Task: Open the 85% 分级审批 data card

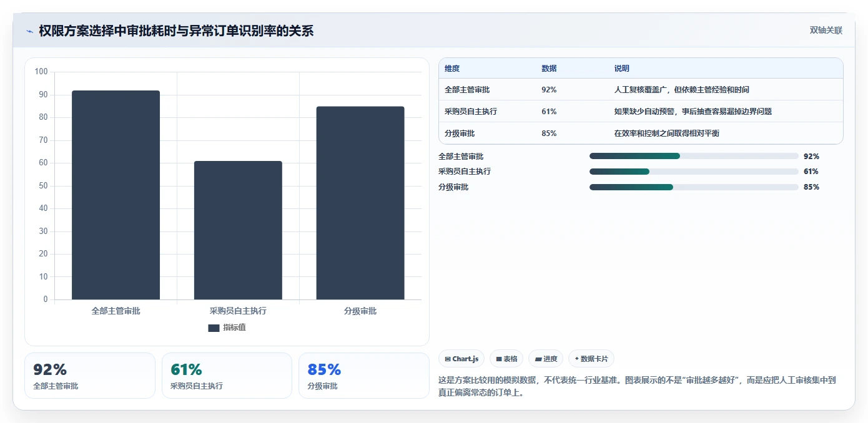Action: 364,376
